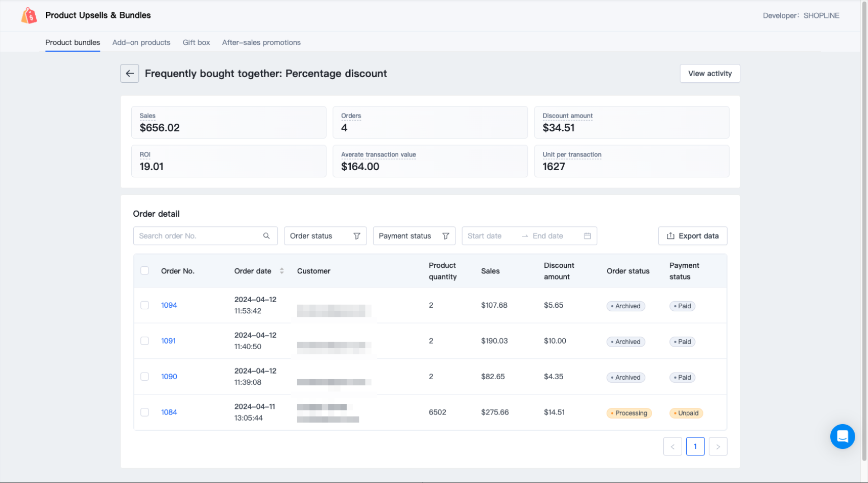Click the View activity button
868x483 pixels.
710,74
